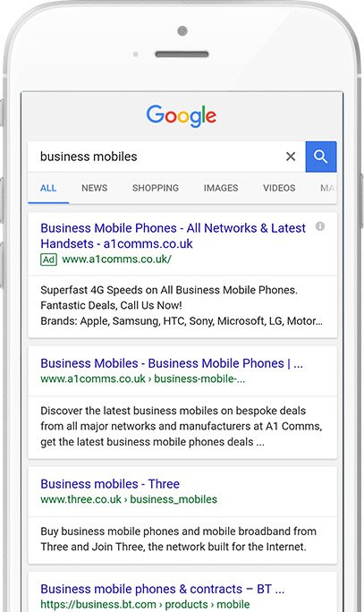Open the Business mobiles - Three result
Image resolution: width=364 pixels, height=612 pixels.
point(110,484)
